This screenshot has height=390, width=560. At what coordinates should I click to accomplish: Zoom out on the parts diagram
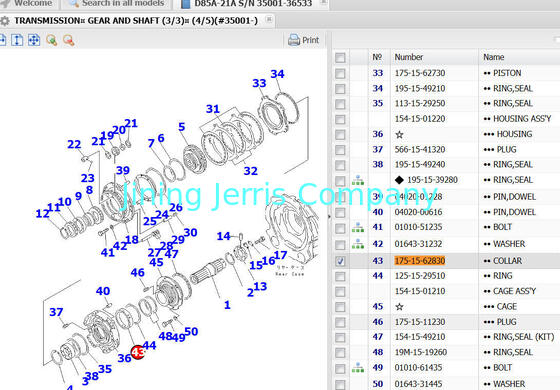tap(69, 40)
